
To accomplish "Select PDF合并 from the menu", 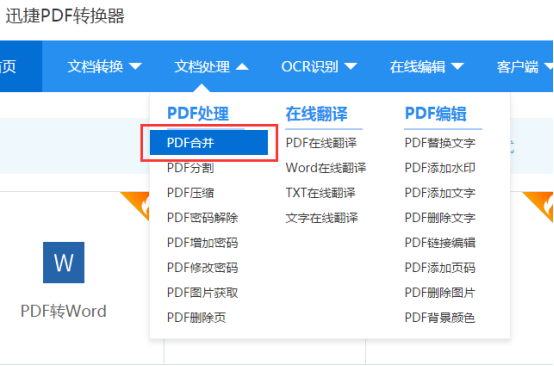I will 209,143.
